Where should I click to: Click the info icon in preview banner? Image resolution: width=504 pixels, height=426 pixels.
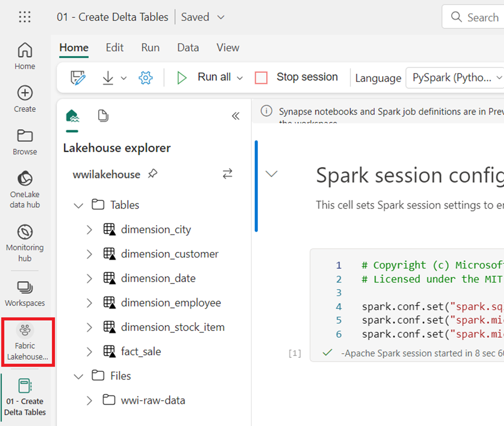[266, 111]
